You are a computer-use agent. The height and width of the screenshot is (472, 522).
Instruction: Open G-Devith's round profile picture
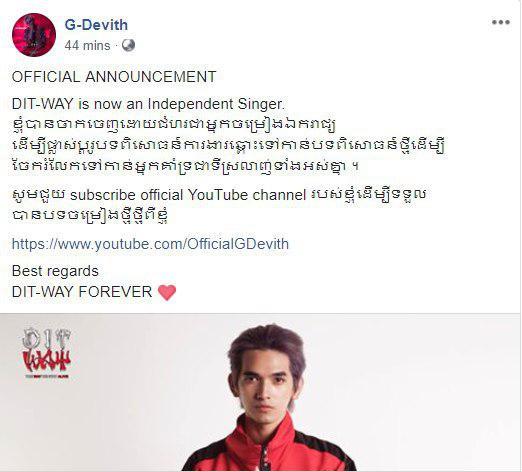pyautogui.click(x=34, y=35)
